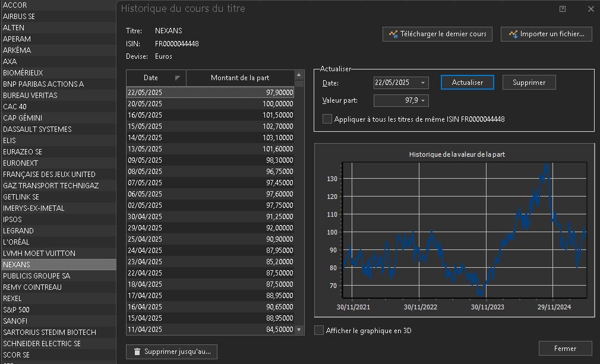Select S&P 500 in the list
600x364 pixels.
pyautogui.click(x=58, y=310)
